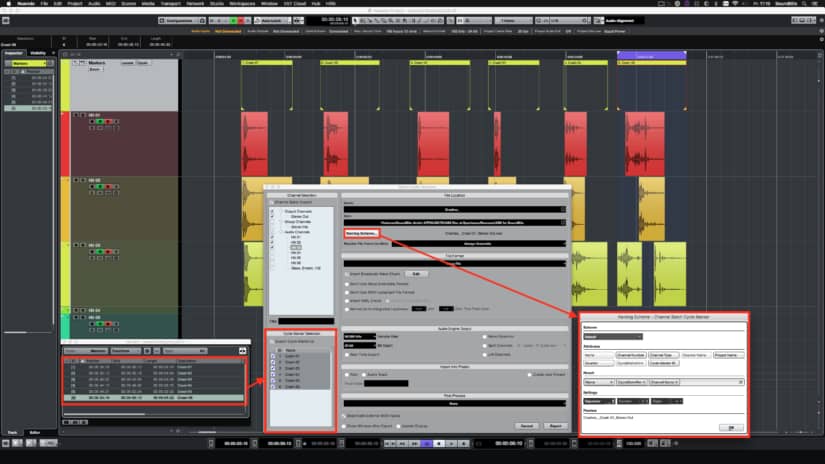Open the Digits dropdown in Naming Scheme settings
Image resolution: width=825 pixels, height=464 pixels.
(x=666, y=401)
